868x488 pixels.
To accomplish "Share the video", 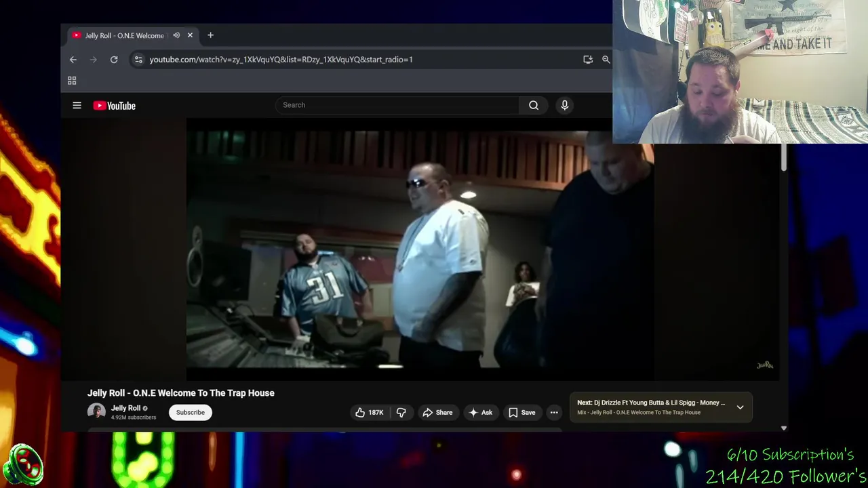I will coord(437,412).
